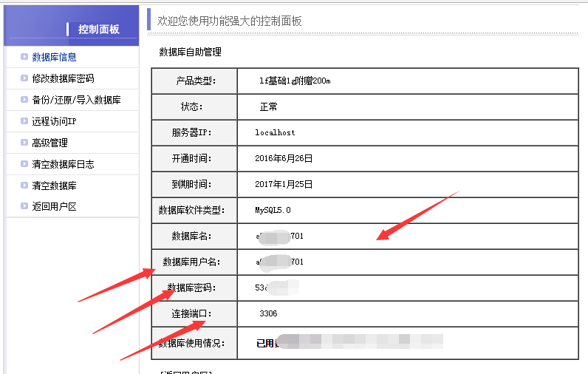The image size is (588, 374).
Task: Open 数据库信息 in the sidebar
Action: point(54,57)
